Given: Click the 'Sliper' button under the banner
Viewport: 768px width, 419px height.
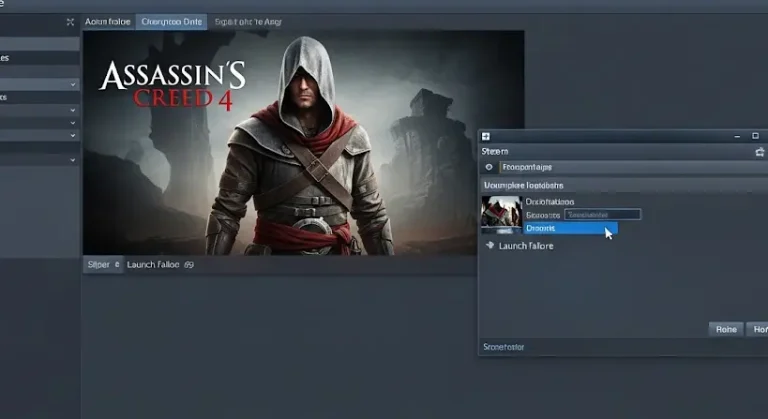Looking at the screenshot, I should tap(103, 265).
